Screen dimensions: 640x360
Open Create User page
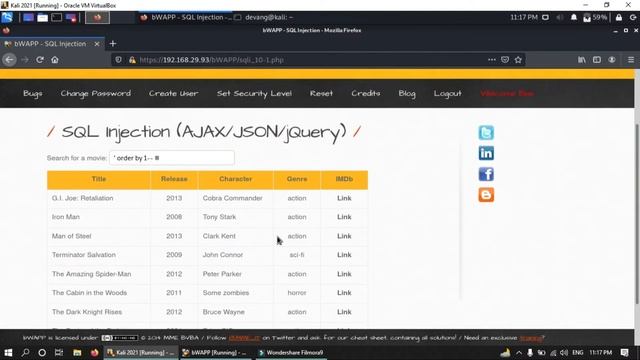click(173, 93)
